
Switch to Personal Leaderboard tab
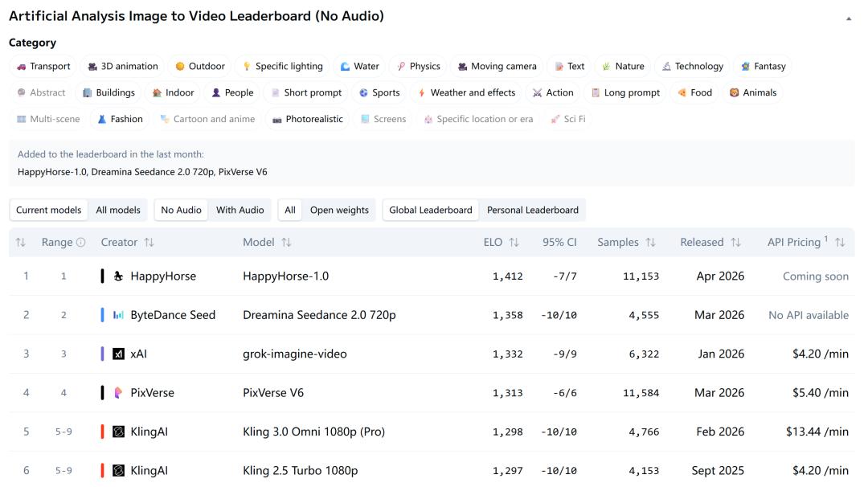click(532, 210)
